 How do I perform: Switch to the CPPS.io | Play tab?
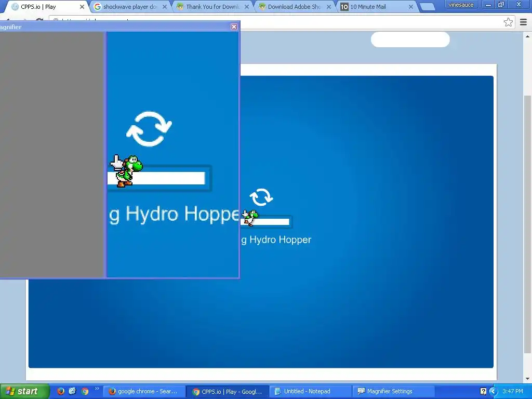click(x=47, y=7)
